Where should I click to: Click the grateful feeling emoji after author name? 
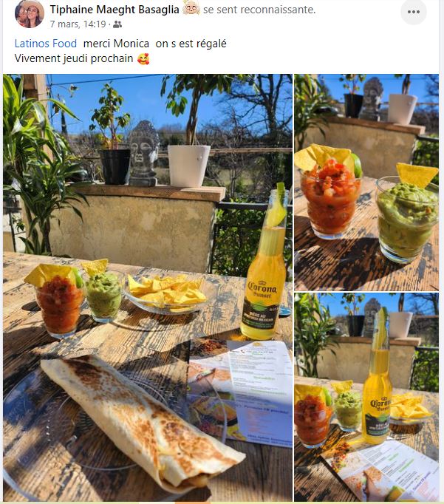pos(191,8)
